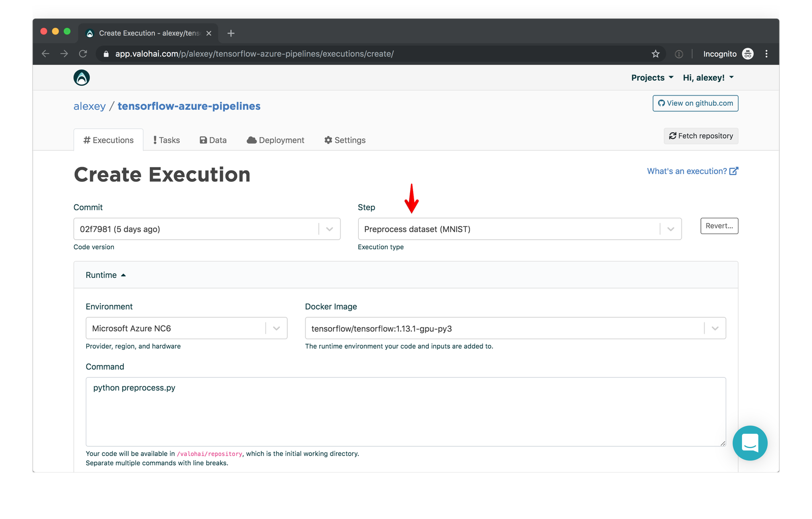
Task: Click the Fetch repository button
Action: pyautogui.click(x=701, y=136)
